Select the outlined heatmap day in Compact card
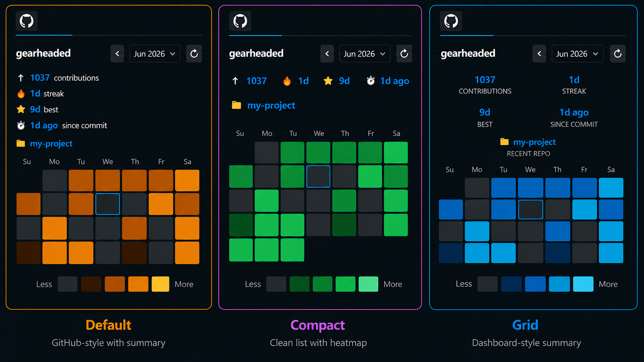 [x=318, y=177]
